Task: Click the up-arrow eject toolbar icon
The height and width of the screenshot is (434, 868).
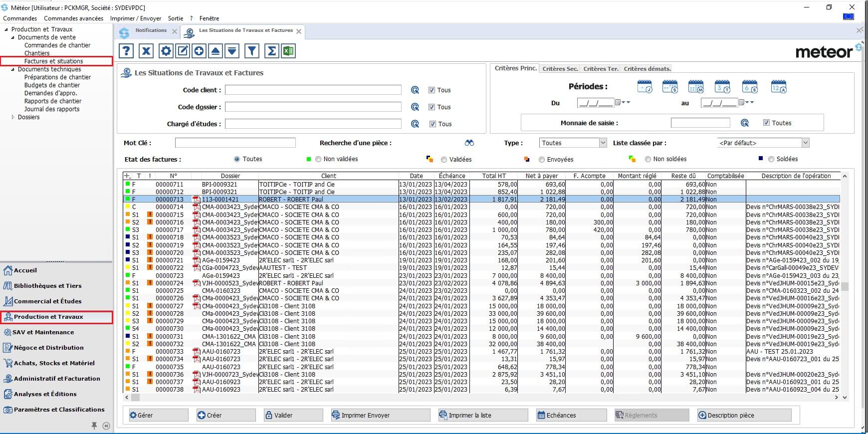Action: coord(216,51)
